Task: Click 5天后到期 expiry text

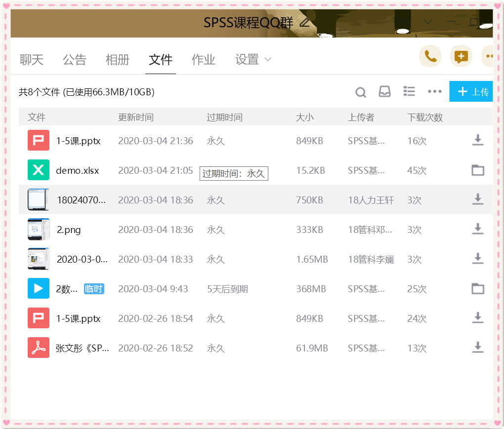Action: pos(228,289)
